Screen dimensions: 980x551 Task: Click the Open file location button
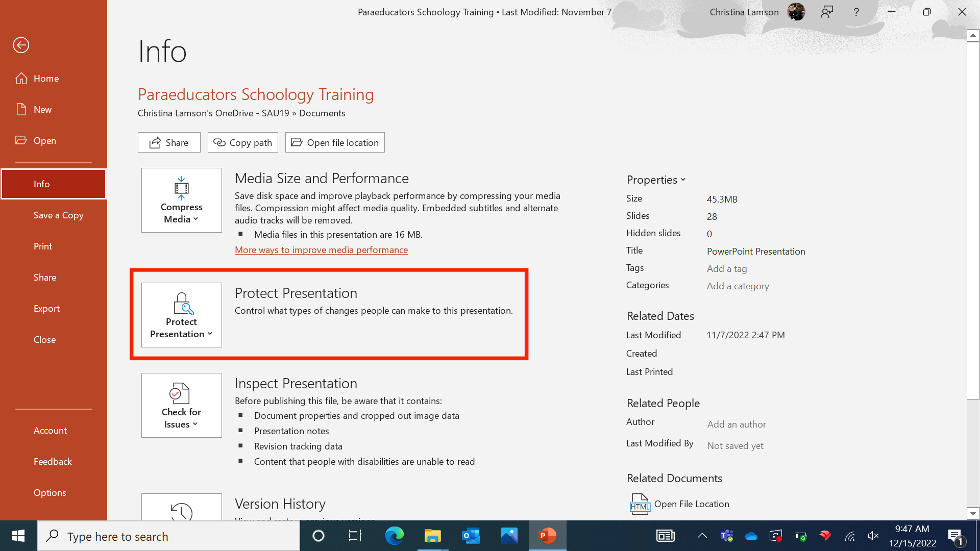pyautogui.click(x=335, y=142)
